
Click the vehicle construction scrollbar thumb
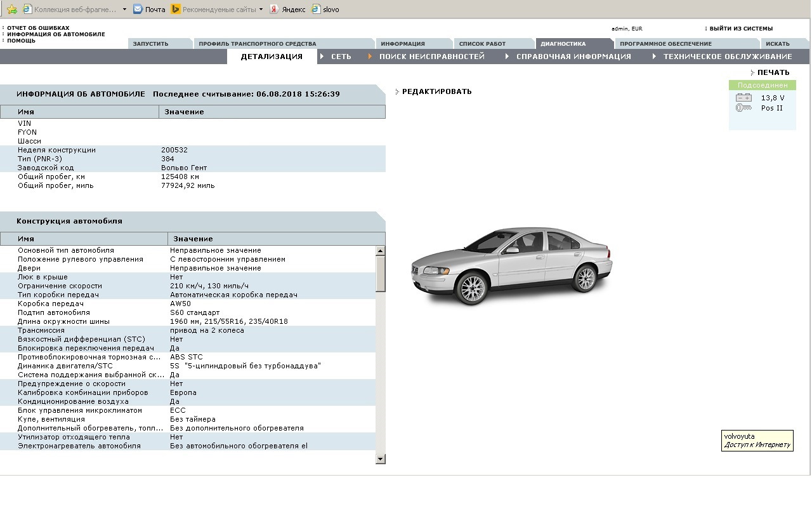381,274
